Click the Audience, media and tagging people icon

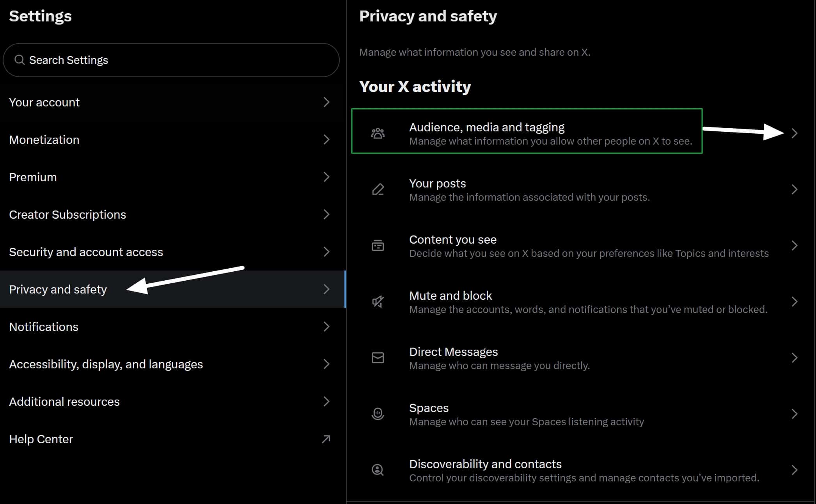click(378, 134)
